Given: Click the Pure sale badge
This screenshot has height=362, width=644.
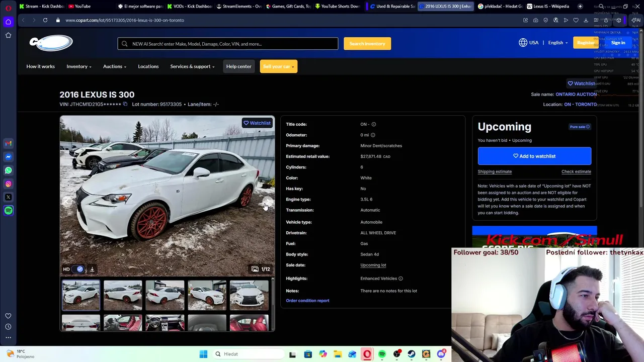Looking at the screenshot, I should [580, 127].
